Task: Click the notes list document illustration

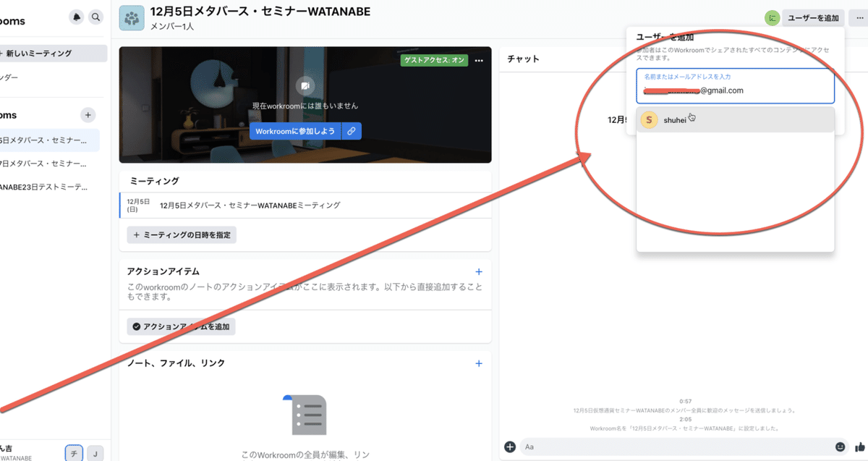Action: pos(305,415)
